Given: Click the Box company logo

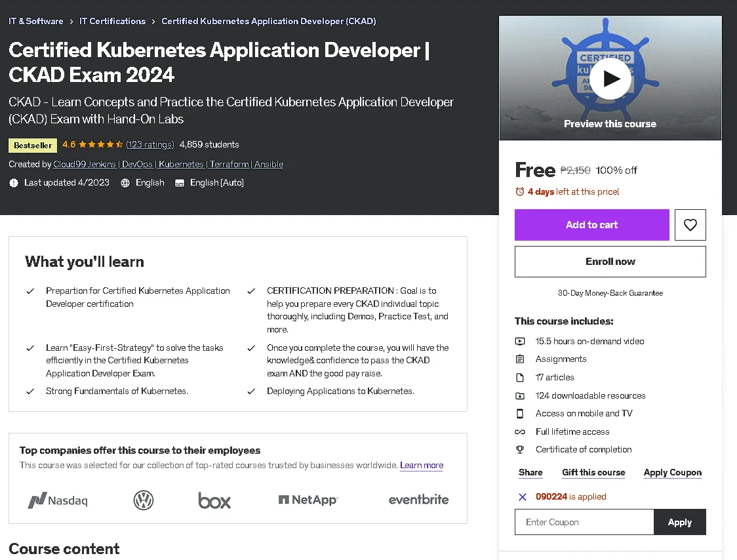Looking at the screenshot, I should tap(214, 501).
